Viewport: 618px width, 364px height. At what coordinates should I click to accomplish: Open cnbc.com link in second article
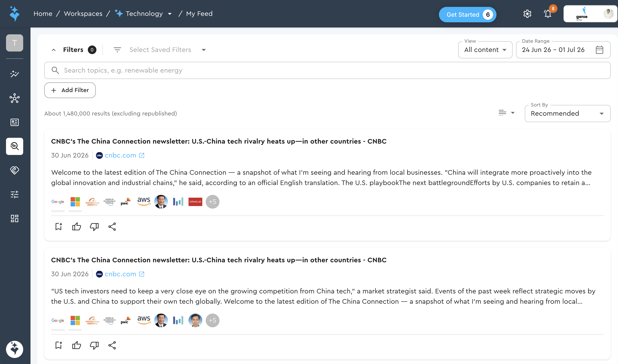[x=120, y=274]
